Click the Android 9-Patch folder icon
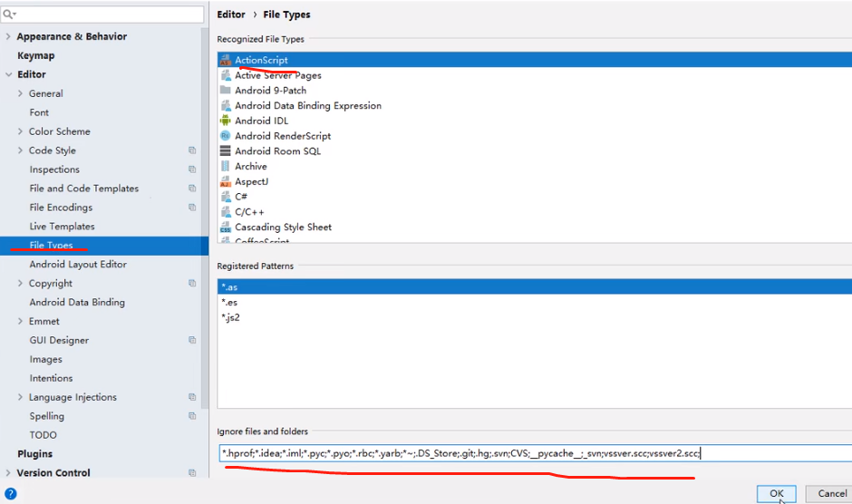852x504 pixels. point(226,91)
